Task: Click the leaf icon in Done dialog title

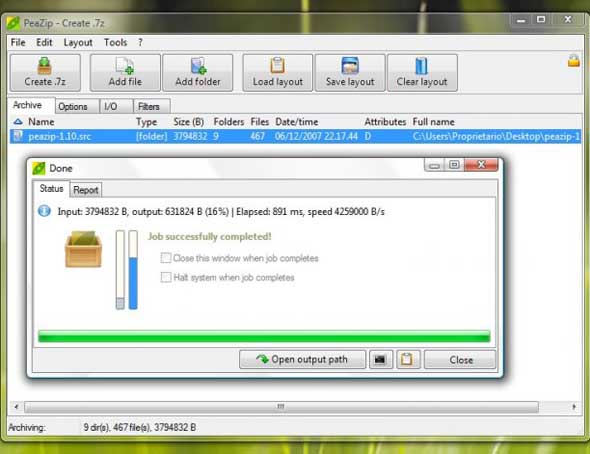Action: tap(39, 168)
